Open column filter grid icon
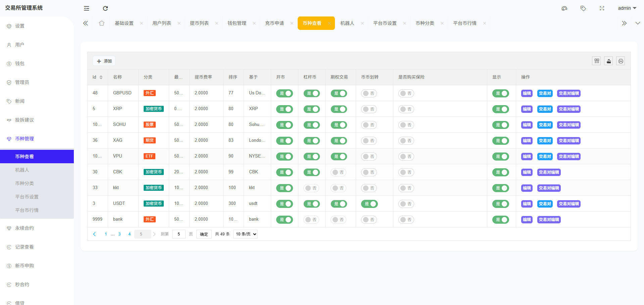Viewport: 644px width, 305px height. [597, 61]
